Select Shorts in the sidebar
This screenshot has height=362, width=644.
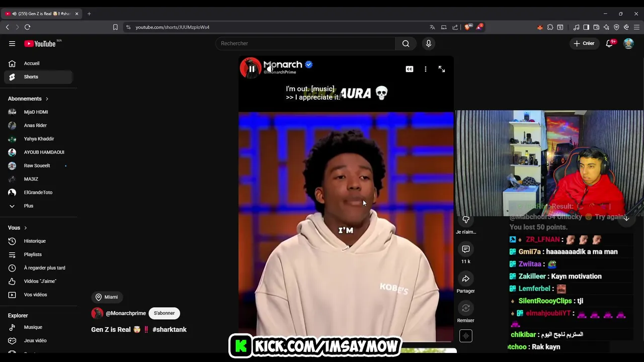pos(38,77)
